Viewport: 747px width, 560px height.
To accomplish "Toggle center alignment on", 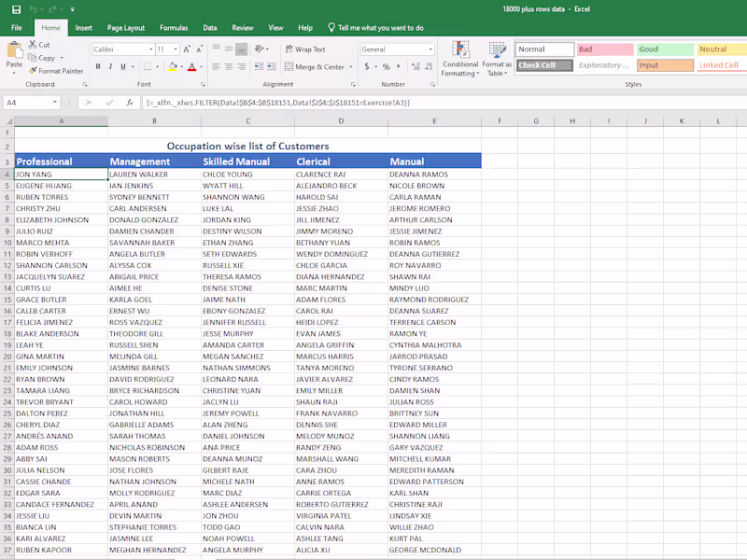I will click(x=227, y=67).
